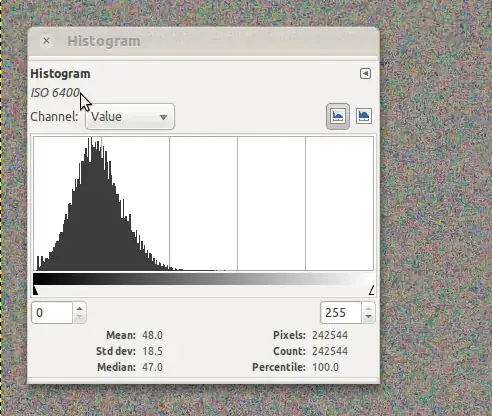Click the ISO 6400 image name label
Viewport: 492px width, 416px height.
(x=55, y=93)
